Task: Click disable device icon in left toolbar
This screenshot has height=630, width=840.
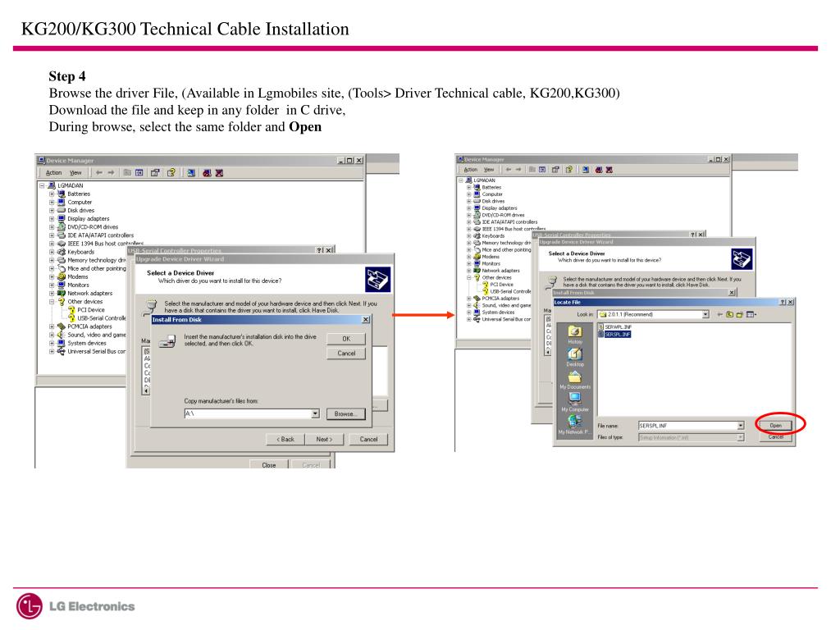Action: (207, 172)
